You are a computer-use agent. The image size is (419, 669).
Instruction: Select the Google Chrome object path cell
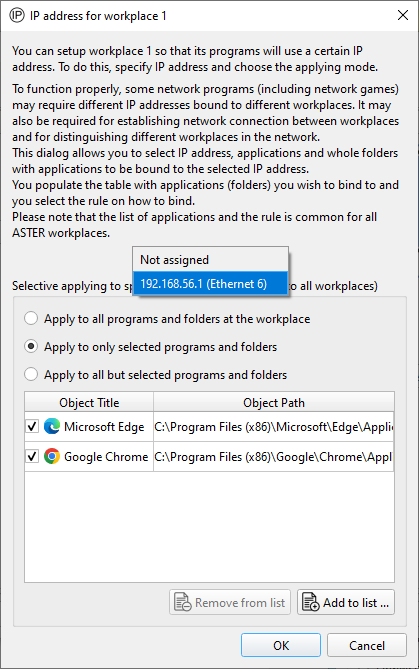[x=274, y=457]
